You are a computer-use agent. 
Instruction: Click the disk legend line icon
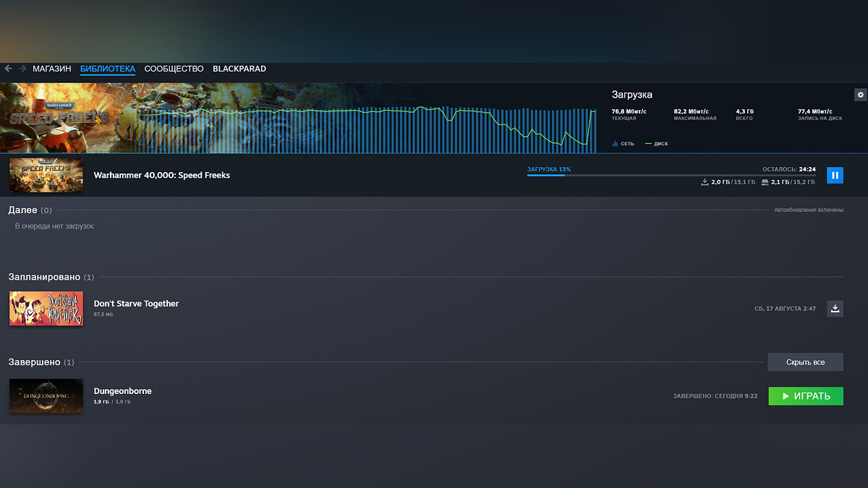(648, 144)
